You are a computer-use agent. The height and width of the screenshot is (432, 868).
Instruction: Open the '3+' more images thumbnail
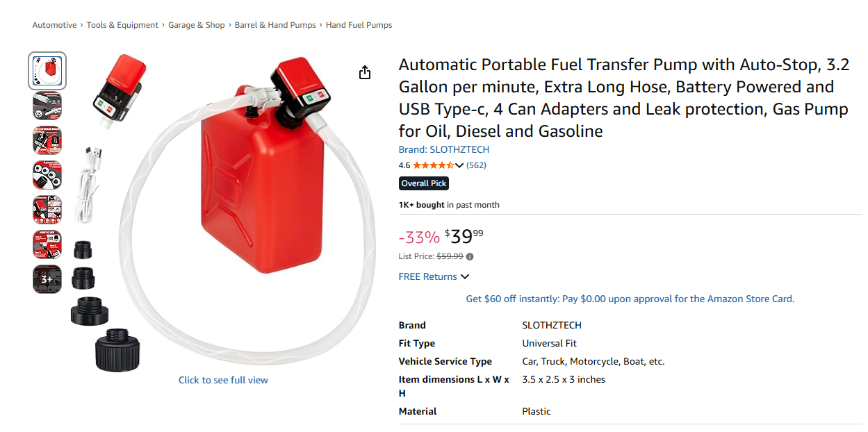click(x=47, y=279)
